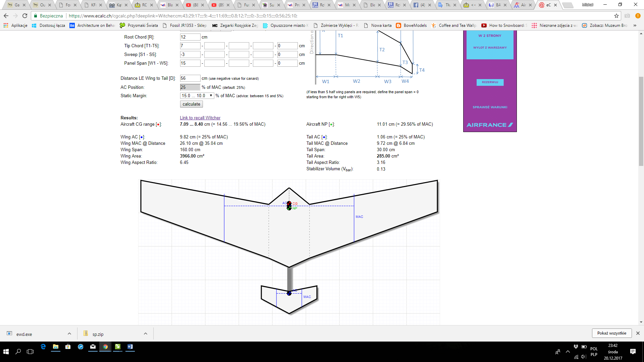Open the Action Center notification icon
Screen dimensions: 644x362
[633, 351]
